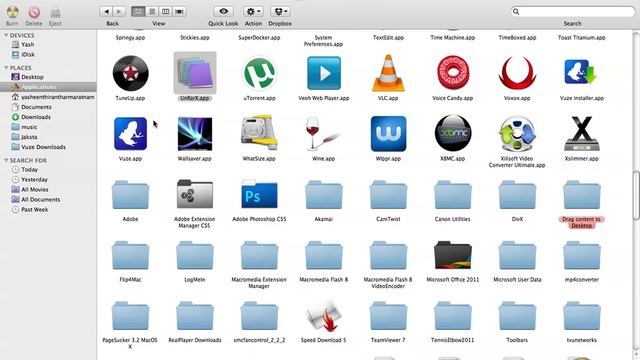Click the Wlppr.app icon

tap(388, 134)
